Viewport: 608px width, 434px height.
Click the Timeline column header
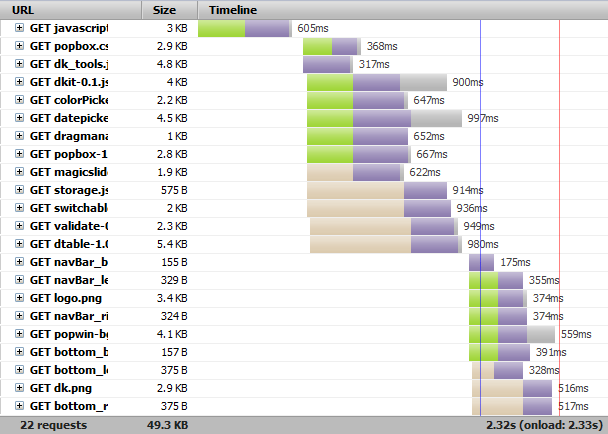tap(233, 9)
